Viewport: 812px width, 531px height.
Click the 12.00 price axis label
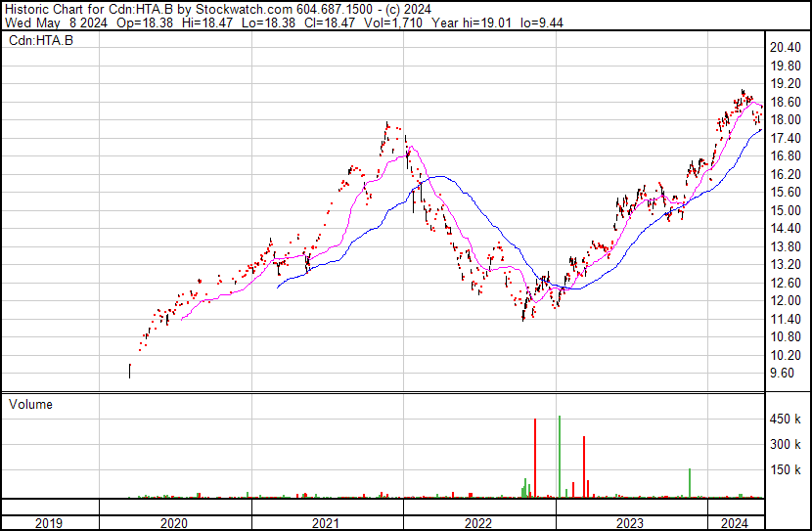click(785, 300)
